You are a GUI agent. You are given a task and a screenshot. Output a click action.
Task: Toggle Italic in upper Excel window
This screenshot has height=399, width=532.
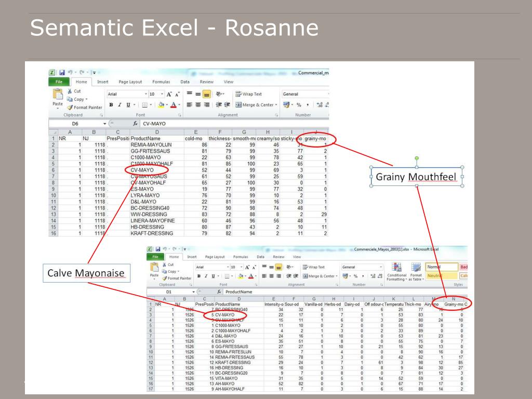point(119,105)
